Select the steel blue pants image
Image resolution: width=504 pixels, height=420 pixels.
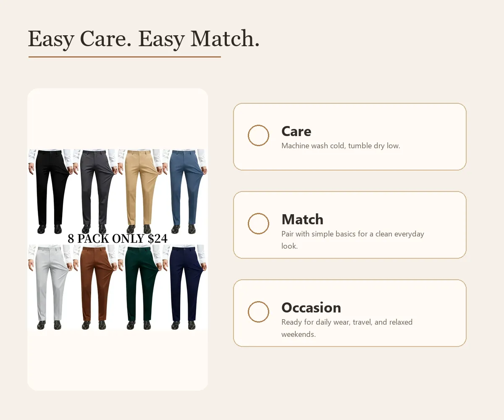tap(185, 191)
